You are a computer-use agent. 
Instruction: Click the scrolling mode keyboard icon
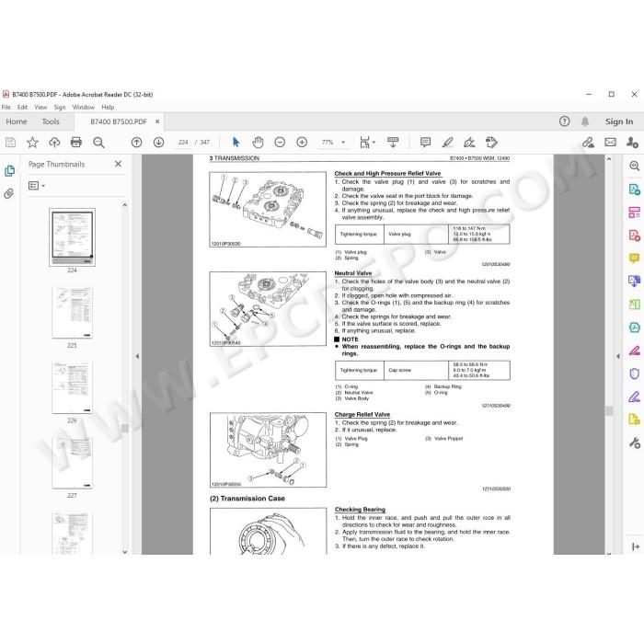point(393,142)
